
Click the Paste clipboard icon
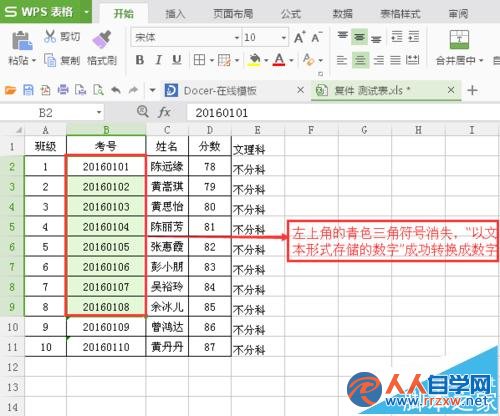pos(22,41)
